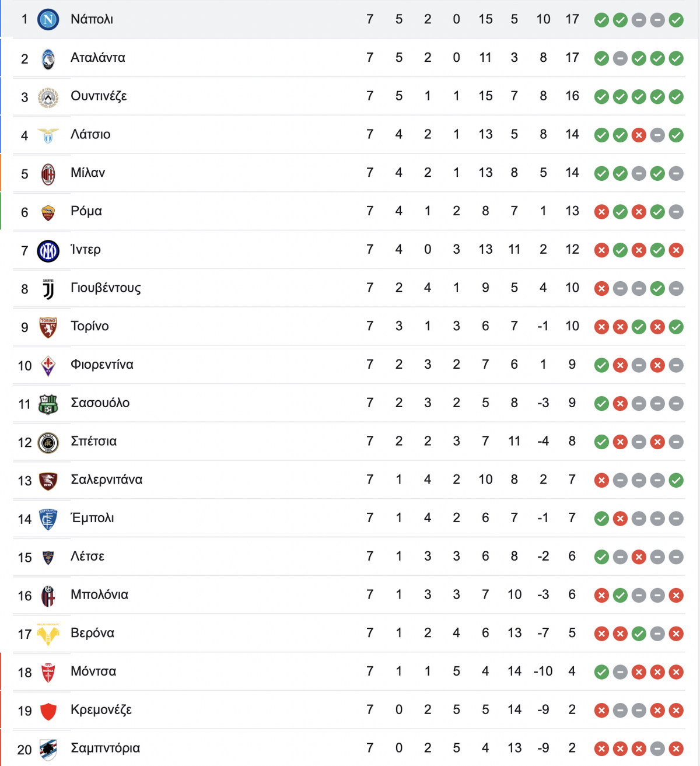
Task: Click the Juventus club logo
Action: coord(48,289)
